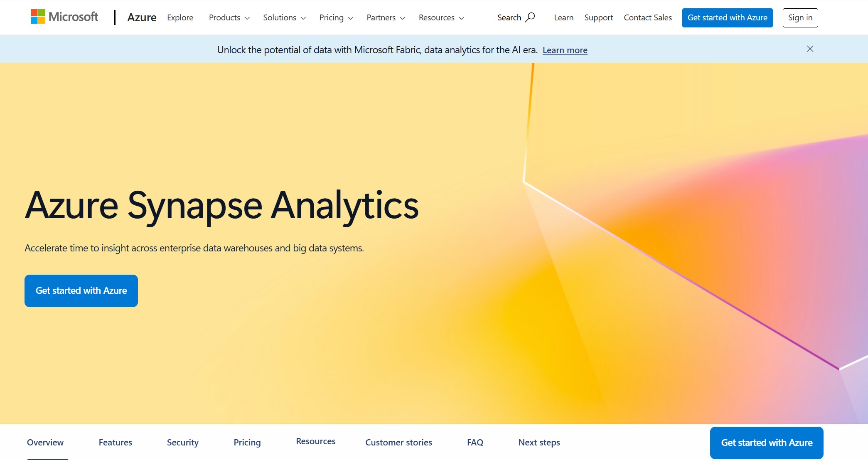Visit the Support page
The height and width of the screenshot is (460, 868).
pos(598,17)
